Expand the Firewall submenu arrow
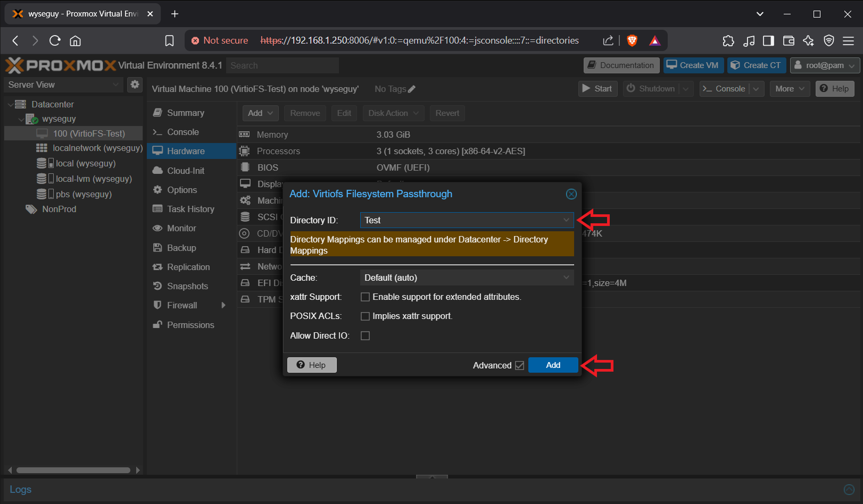The height and width of the screenshot is (504, 863). [223, 305]
